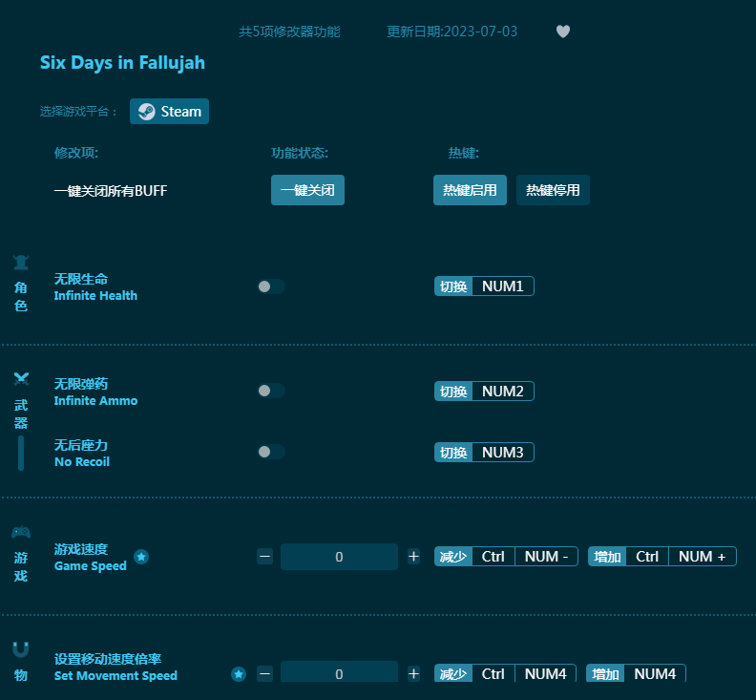Click 增加 label of Game Speed hotkey
756x700 pixels.
(x=607, y=556)
